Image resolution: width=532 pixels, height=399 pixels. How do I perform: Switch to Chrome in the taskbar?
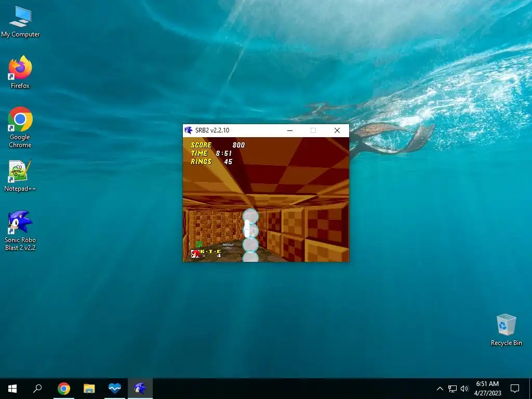pyautogui.click(x=64, y=389)
